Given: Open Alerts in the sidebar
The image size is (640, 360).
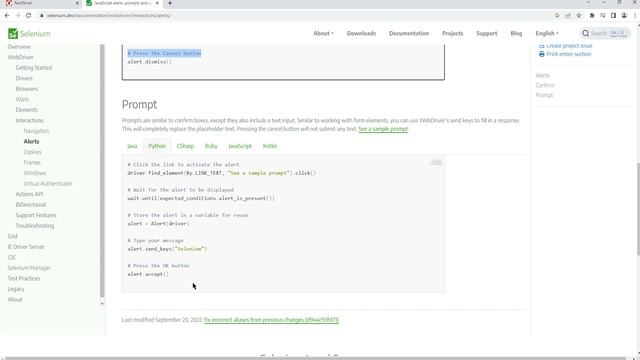Looking at the screenshot, I should click(x=31, y=142).
